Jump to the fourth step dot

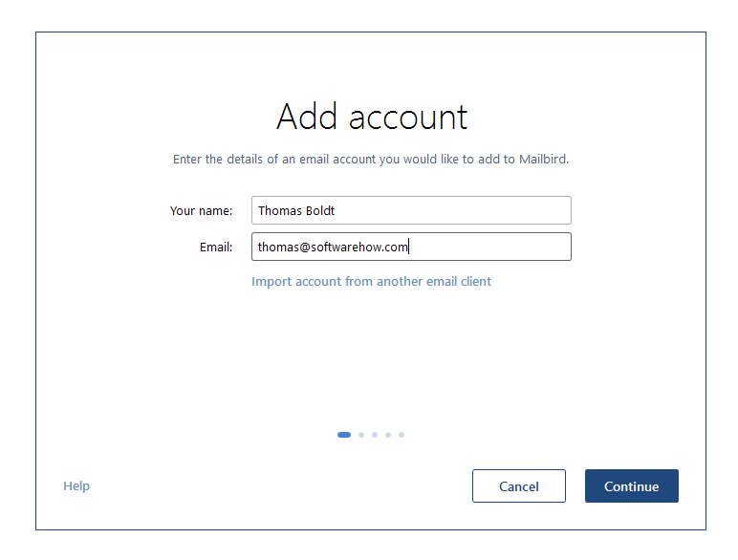(388, 435)
